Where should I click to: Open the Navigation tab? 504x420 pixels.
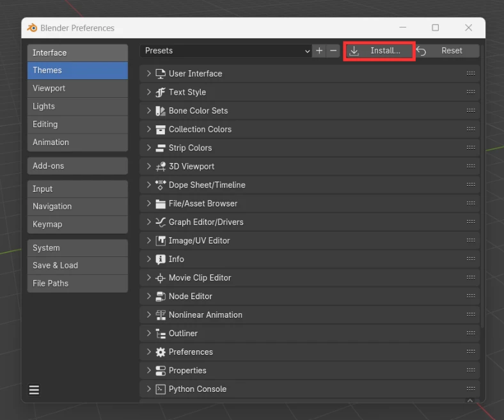point(77,206)
